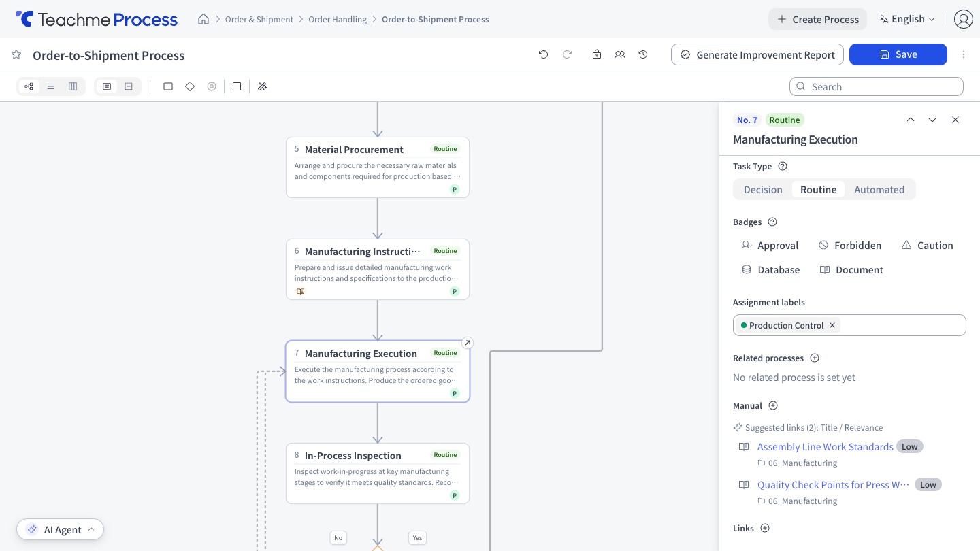Open the English language dropdown
Screen dimensions: 980x551
tap(907, 19)
